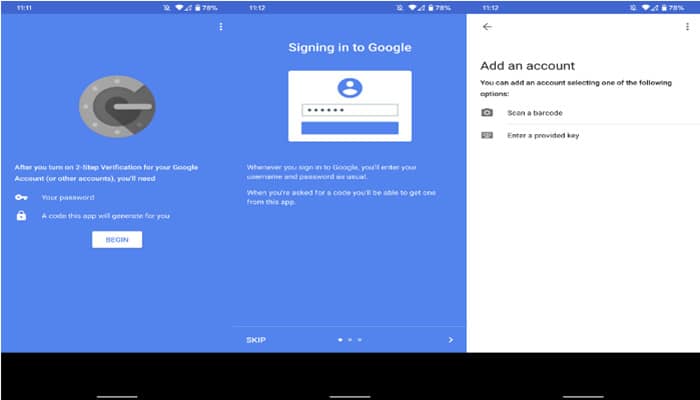
Task: Tap the camera icon for Scan a barcode
Action: [487, 112]
